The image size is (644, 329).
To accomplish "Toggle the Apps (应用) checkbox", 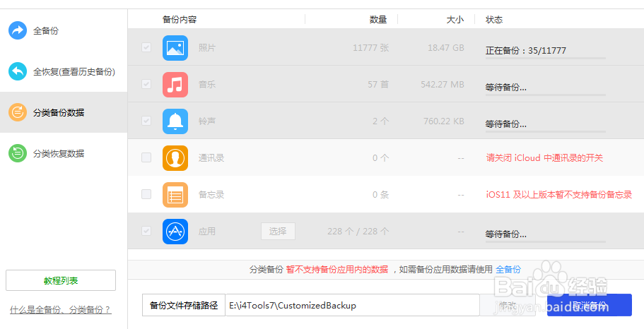I will 146,231.
